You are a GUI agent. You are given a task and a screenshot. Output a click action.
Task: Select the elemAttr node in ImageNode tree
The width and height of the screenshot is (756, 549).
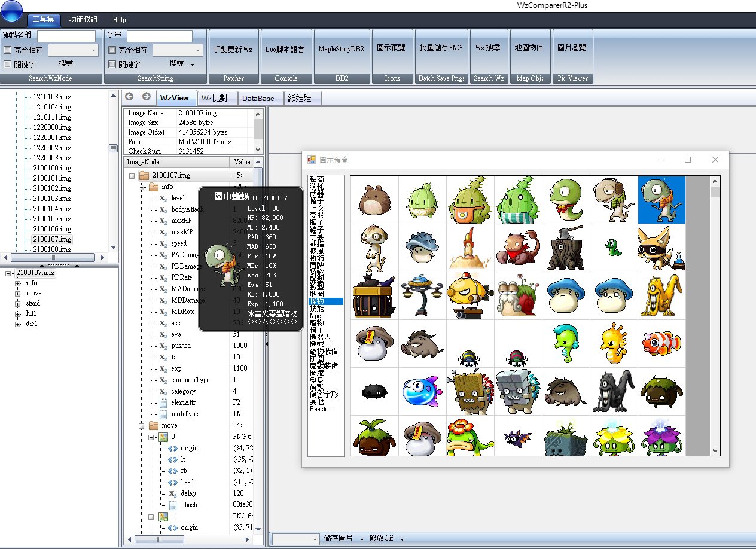click(x=184, y=402)
